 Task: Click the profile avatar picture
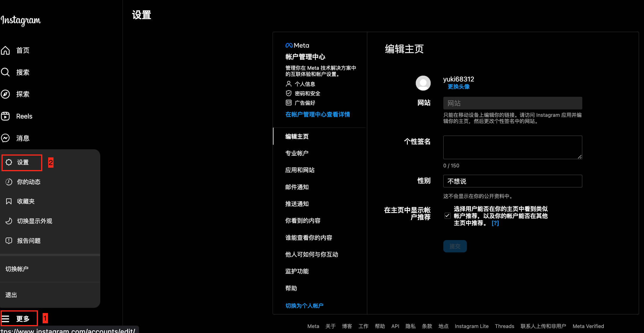[x=423, y=83]
